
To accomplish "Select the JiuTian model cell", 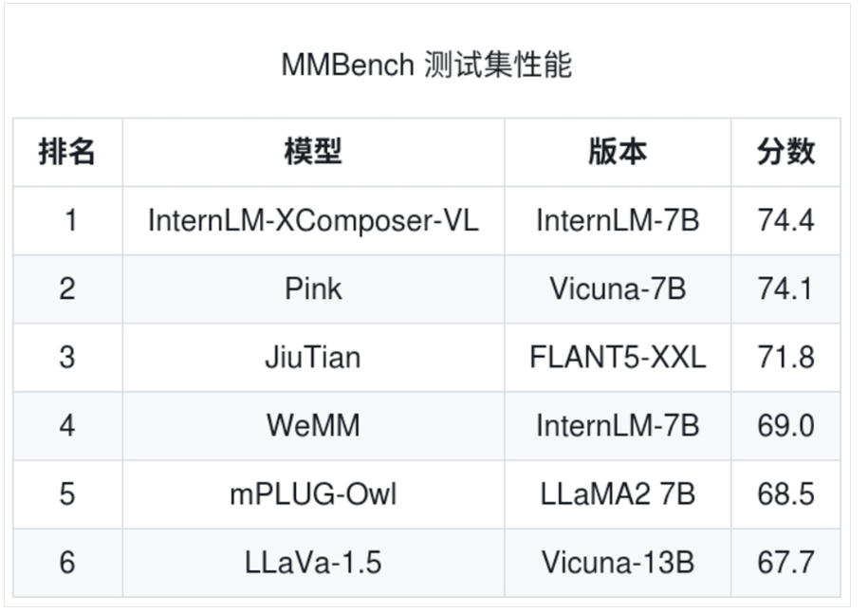I will 313,357.
